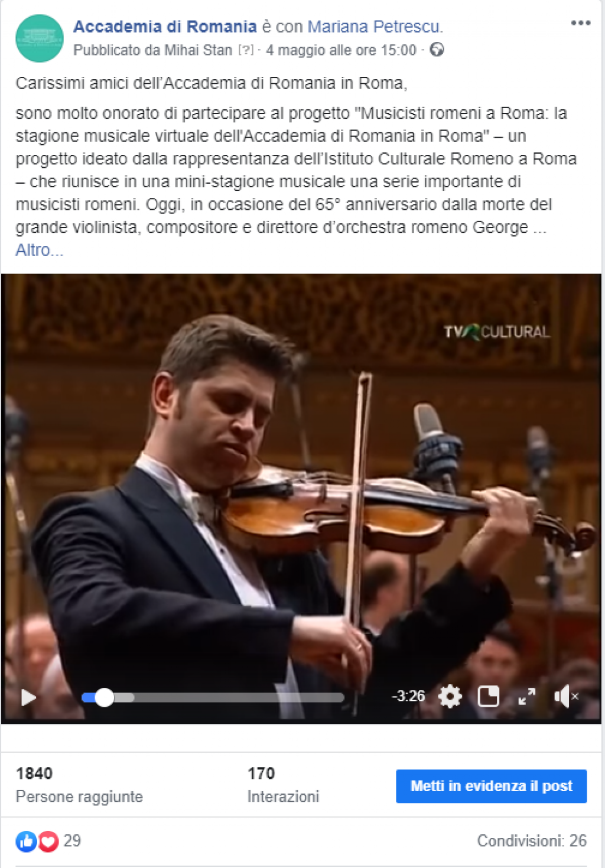Screen dimensions: 605x868
Task: Click the public audience globe icon
Action: (x=437, y=50)
